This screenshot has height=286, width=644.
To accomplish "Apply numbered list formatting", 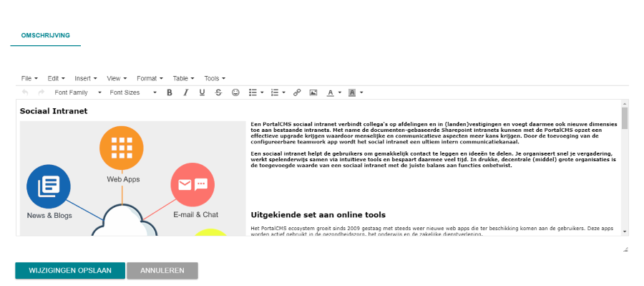I will tap(275, 92).
